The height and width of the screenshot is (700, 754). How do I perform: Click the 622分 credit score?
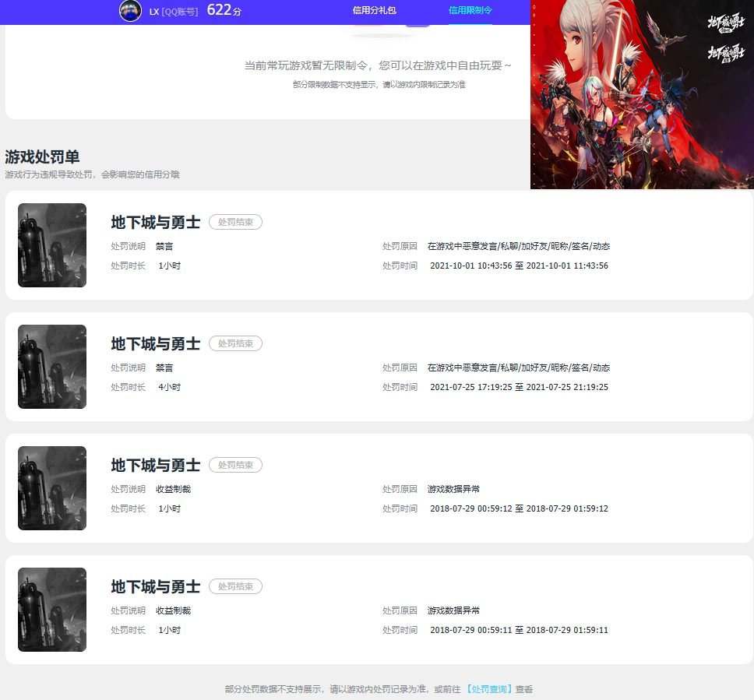click(x=224, y=9)
